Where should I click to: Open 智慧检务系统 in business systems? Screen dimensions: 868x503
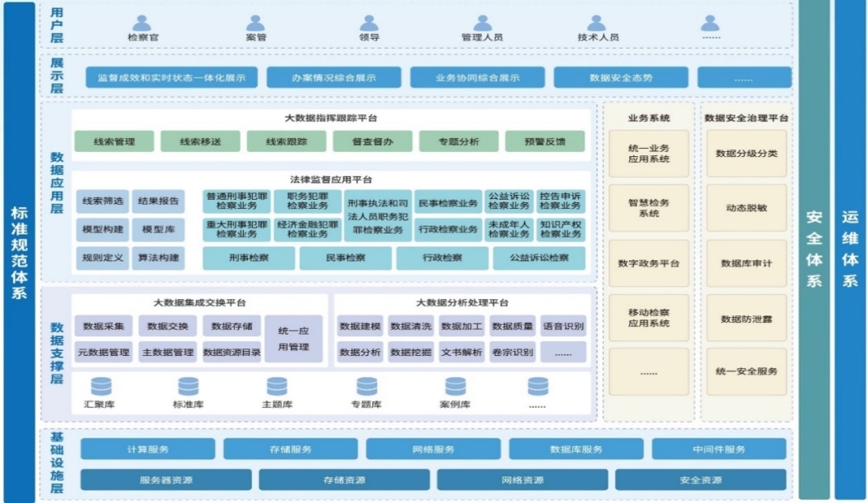pyautogui.click(x=649, y=207)
